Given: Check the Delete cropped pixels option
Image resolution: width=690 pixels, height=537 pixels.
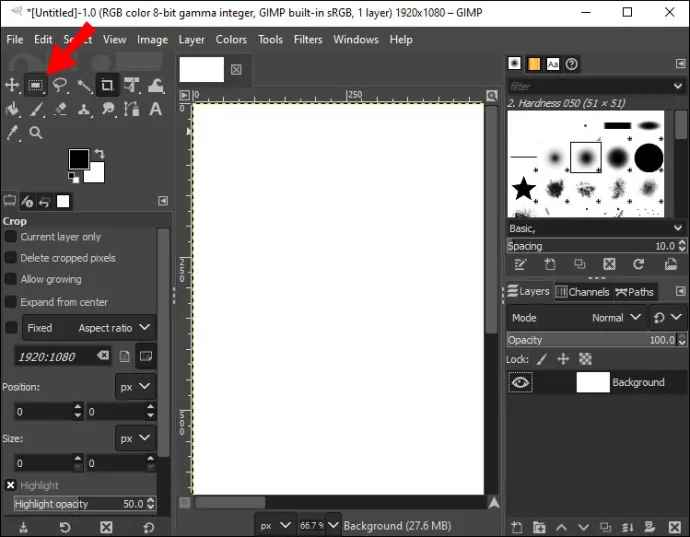Looking at the screenshot, I should [x=11, y=258].
